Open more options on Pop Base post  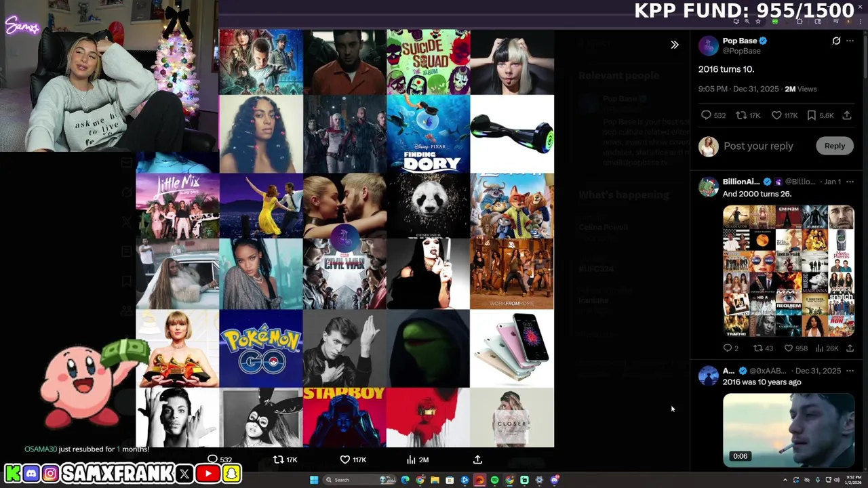tap(850, 41)
